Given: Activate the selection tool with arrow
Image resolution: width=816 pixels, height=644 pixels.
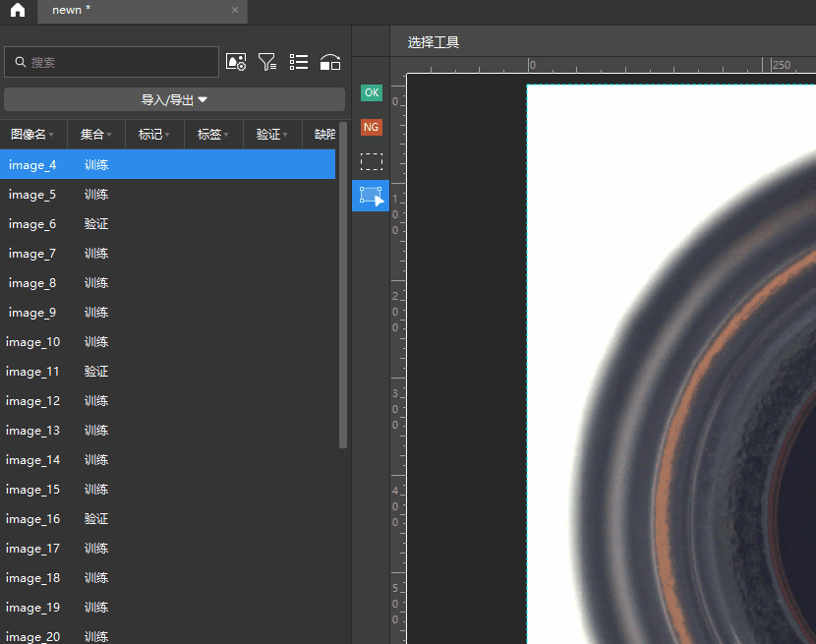Looking at the screenshot, I should (x=371, y=196).
